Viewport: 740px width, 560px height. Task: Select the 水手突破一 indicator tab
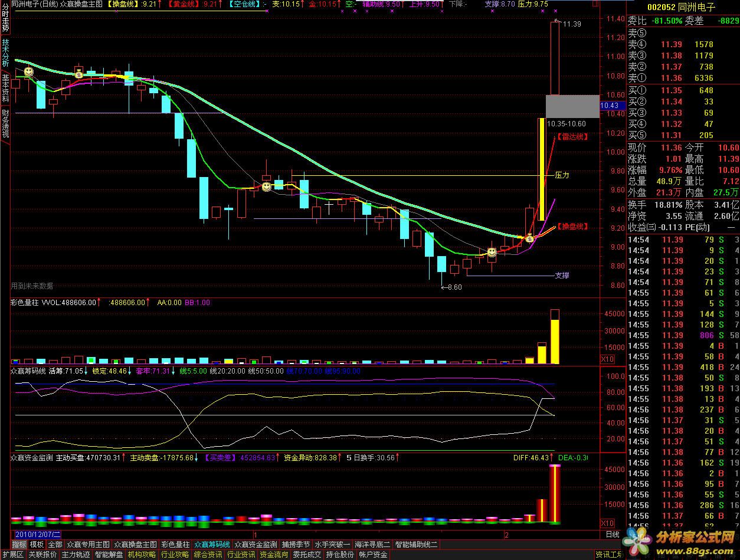pos(332,544)
